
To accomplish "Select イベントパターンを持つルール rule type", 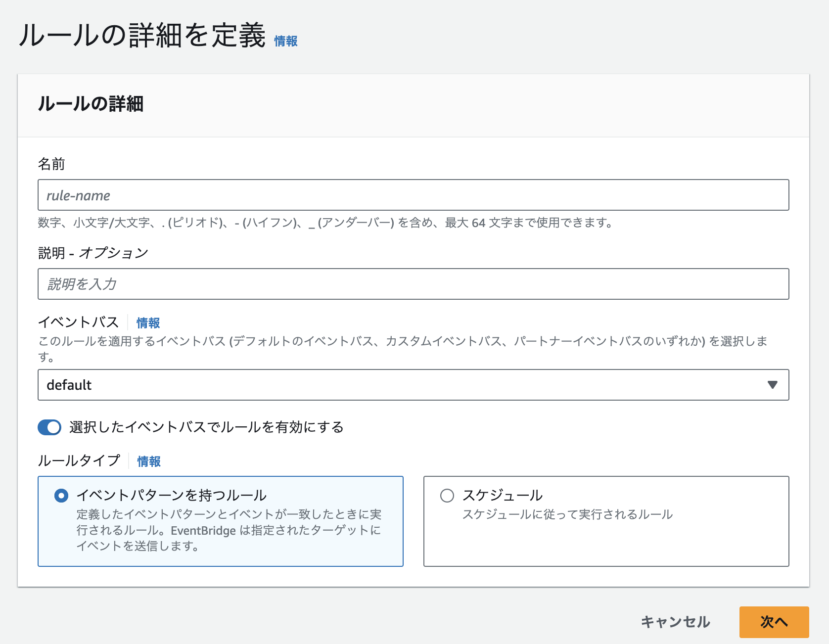I will [x=61, y=495].
